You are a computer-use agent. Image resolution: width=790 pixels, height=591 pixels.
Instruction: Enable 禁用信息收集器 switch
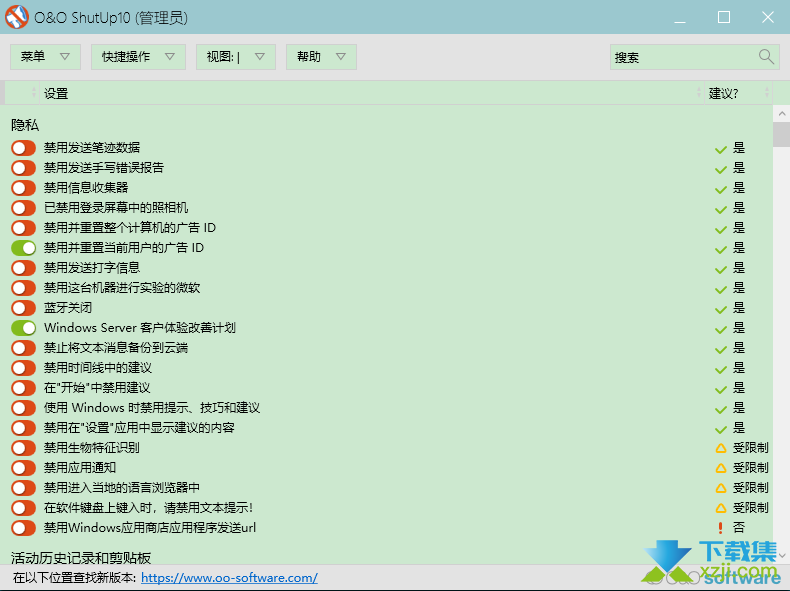(24, 188)
